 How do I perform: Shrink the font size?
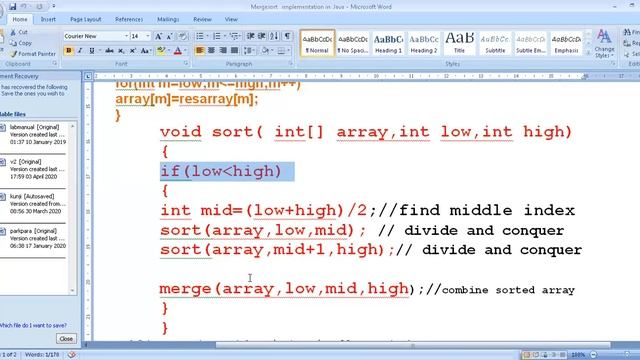[169, 36]
